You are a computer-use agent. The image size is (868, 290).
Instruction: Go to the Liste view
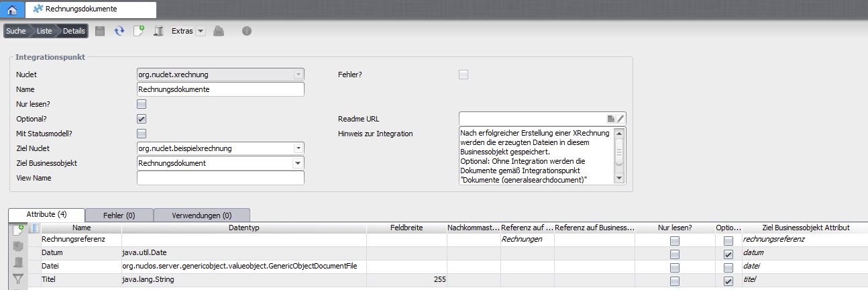tap(44, 31)
